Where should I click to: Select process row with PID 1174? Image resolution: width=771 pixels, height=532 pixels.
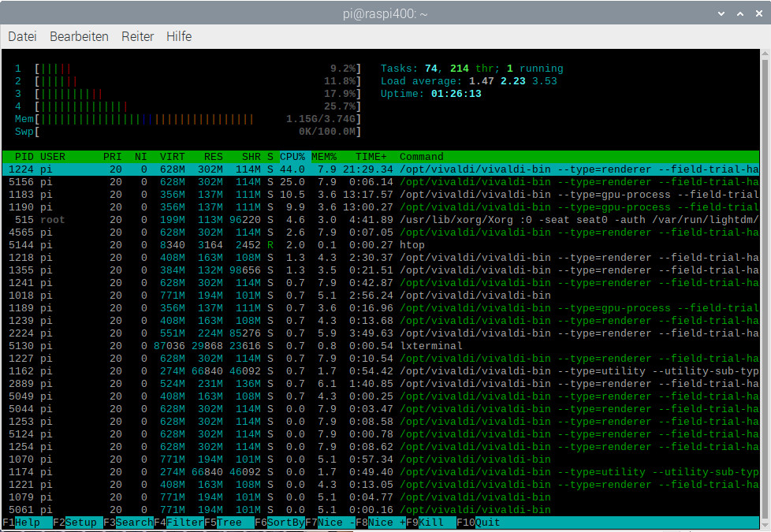(x=381, y=472)
